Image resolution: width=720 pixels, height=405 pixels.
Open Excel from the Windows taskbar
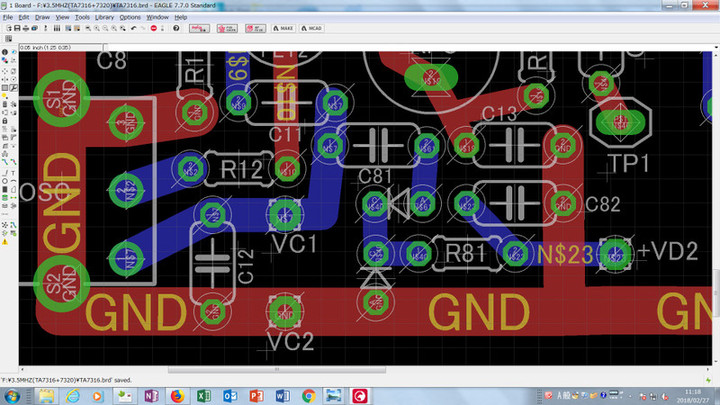pyautogui.click(x=204, y=396)
